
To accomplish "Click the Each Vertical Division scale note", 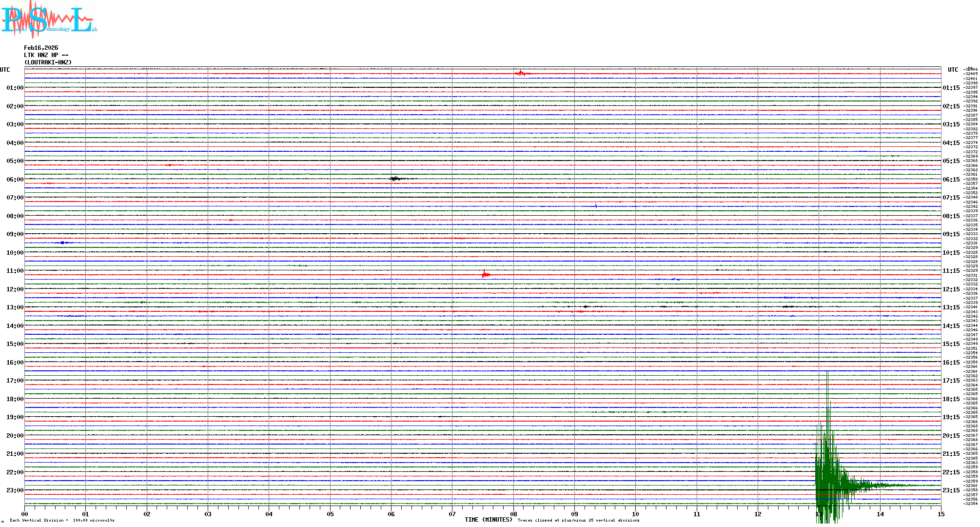I will 62,520.
